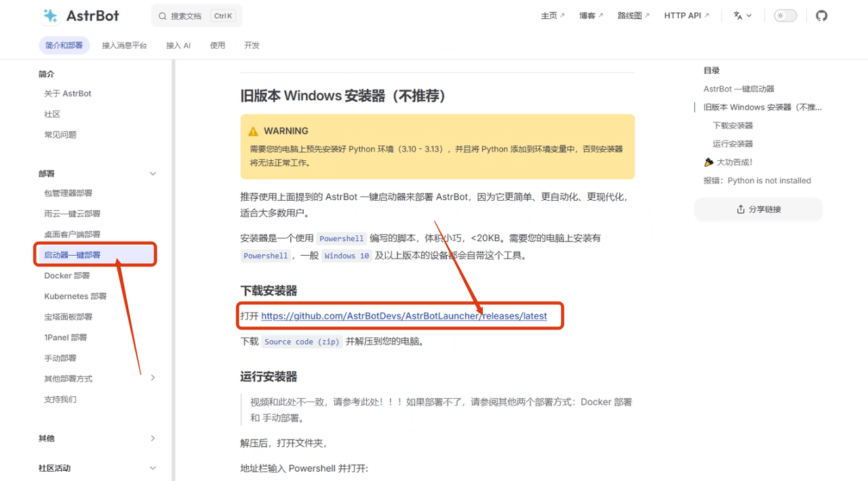Open 社区 sidebar item
This screenshot has width=868, height=481.
(52, 114)
